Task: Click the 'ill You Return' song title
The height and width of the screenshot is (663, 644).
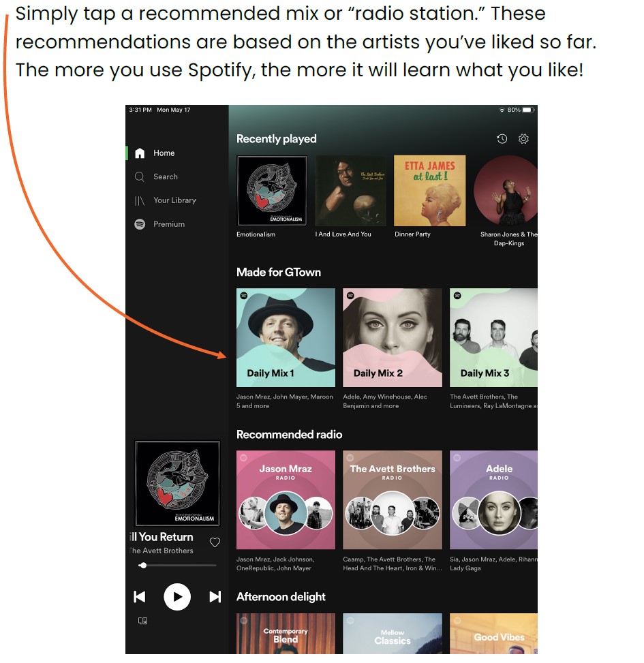Action: pos(162,537)
